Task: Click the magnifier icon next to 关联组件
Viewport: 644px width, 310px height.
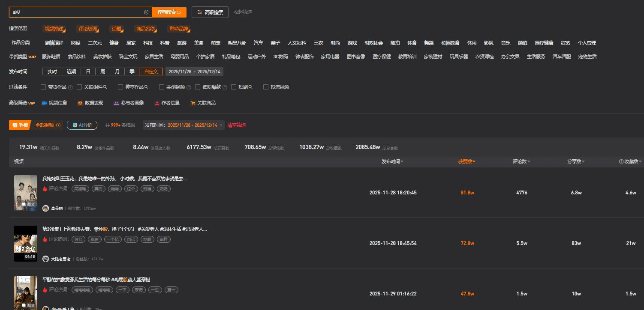Action: (105, 87)
